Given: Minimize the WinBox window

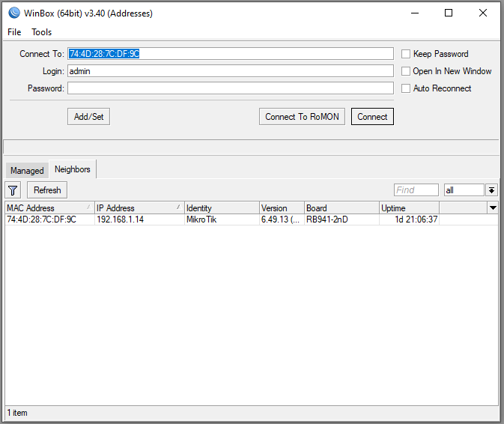Looking at the screenshot, I should tap(415, 13).
